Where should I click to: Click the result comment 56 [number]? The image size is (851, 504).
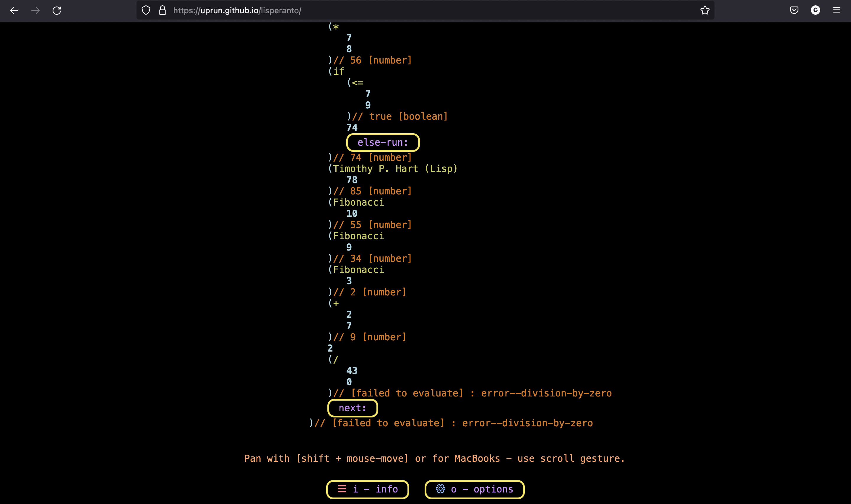pos(372,60)
